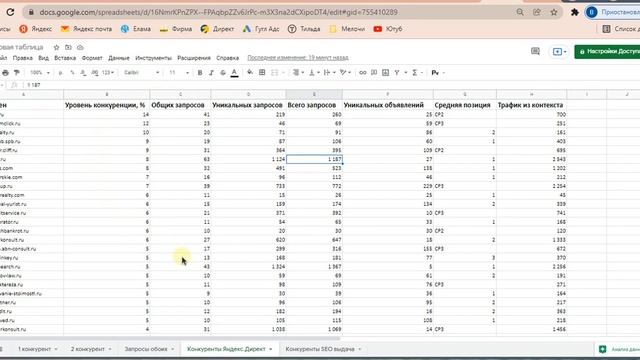Click the insert comment icon
Screen dimensions: 640x360
coord(374,73)
